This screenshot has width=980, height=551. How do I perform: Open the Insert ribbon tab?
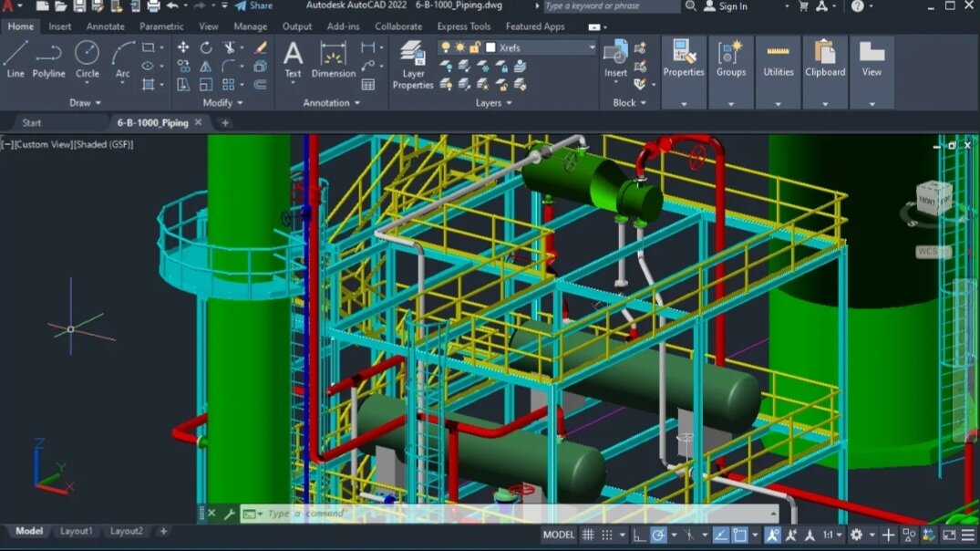point(59,26)
